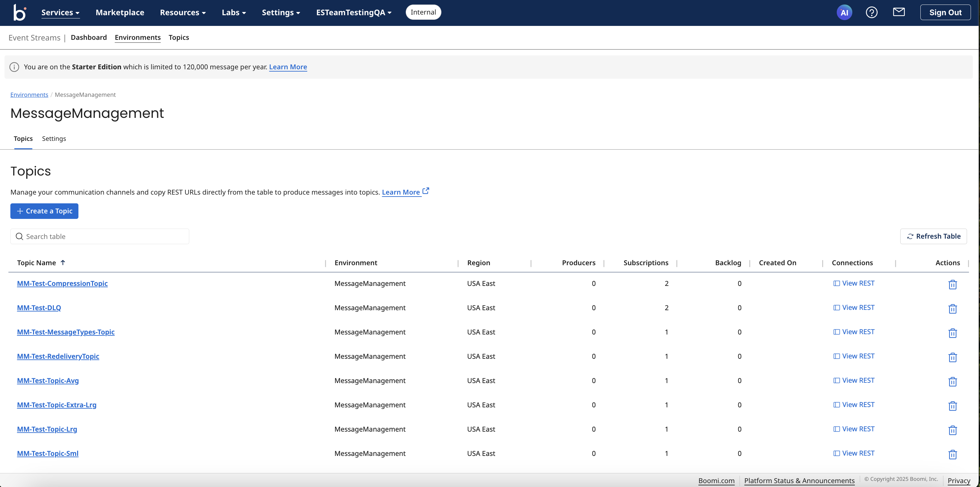The height and width of the screenshot is (487, 980).
Task: Open the ESTeamTestingQA account dropdown
Action: coord(353,12)
